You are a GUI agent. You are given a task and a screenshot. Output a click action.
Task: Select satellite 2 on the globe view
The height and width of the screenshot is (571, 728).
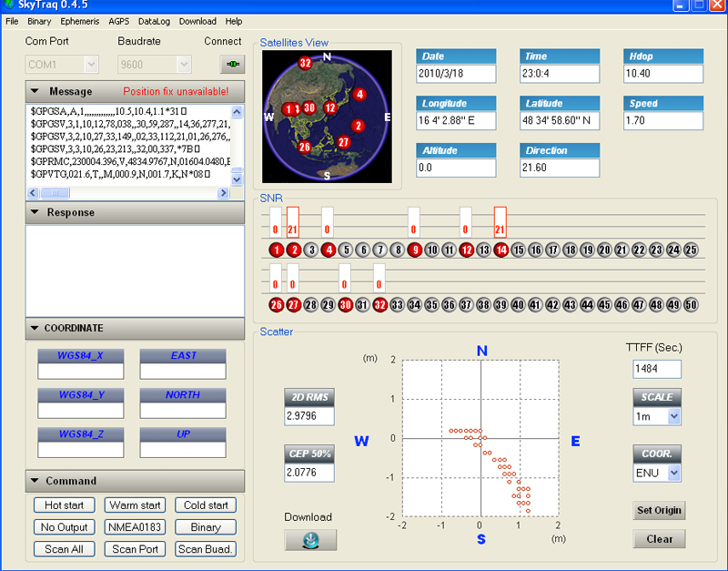tap(358, 126)
